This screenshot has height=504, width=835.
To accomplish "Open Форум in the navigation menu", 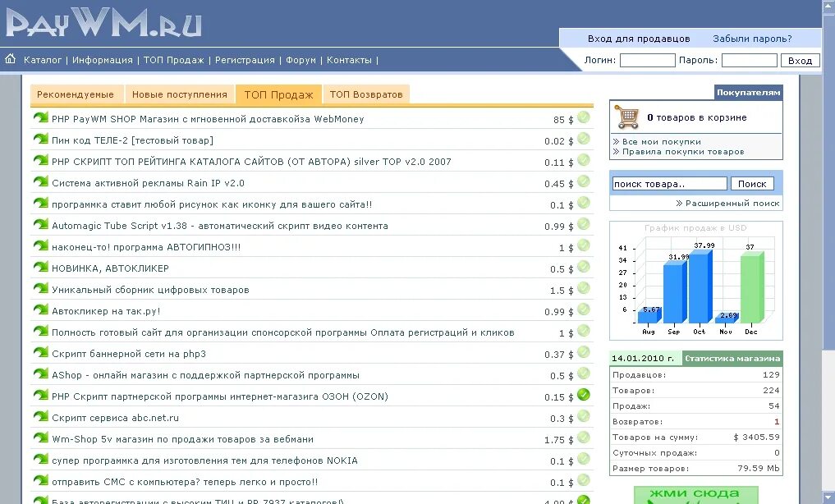I will tap(301, 60).
